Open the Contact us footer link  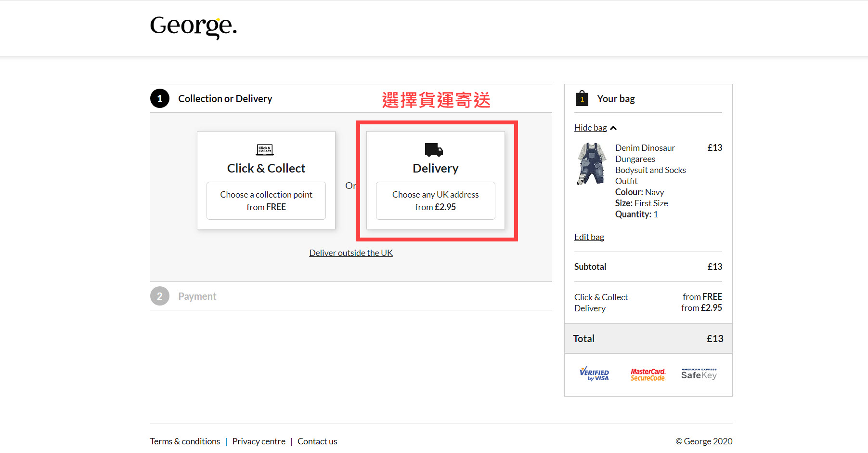pos(317,441)
